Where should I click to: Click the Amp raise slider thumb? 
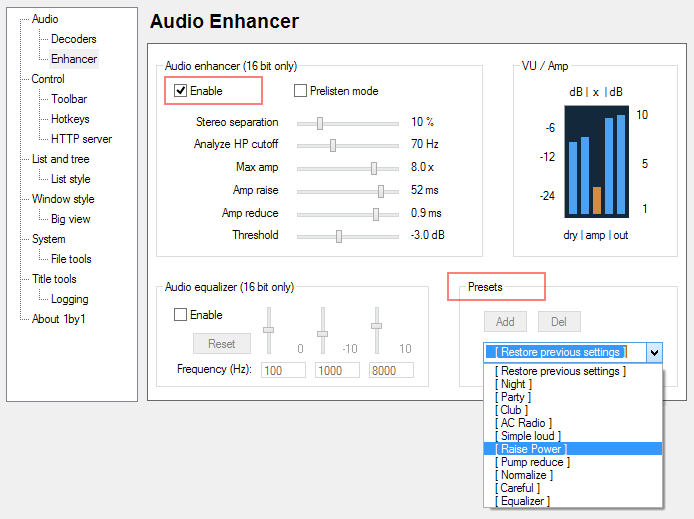pos(381,191)
